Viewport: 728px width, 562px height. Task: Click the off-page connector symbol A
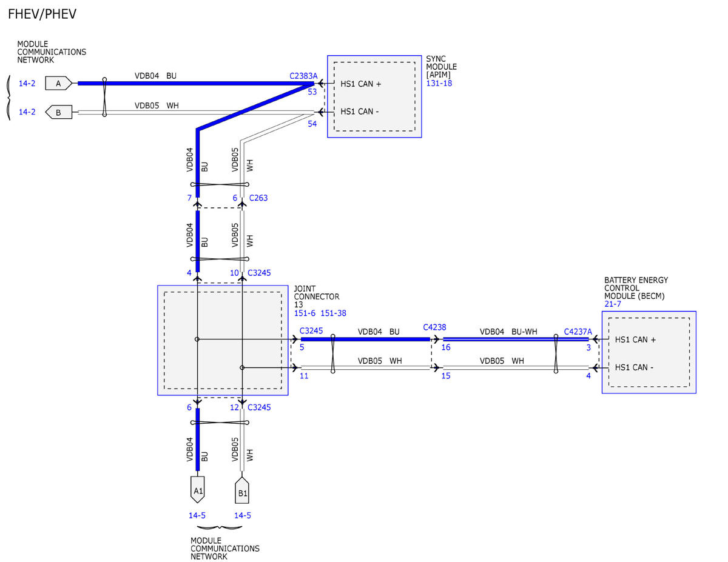[x=59, y=84]
